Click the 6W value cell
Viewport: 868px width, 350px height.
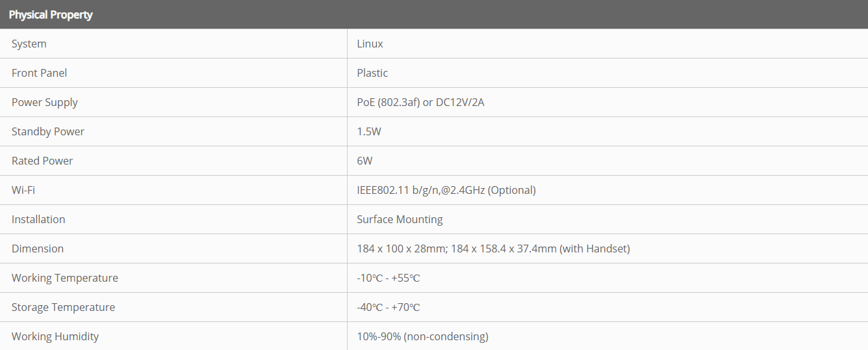tap(364, 161)
